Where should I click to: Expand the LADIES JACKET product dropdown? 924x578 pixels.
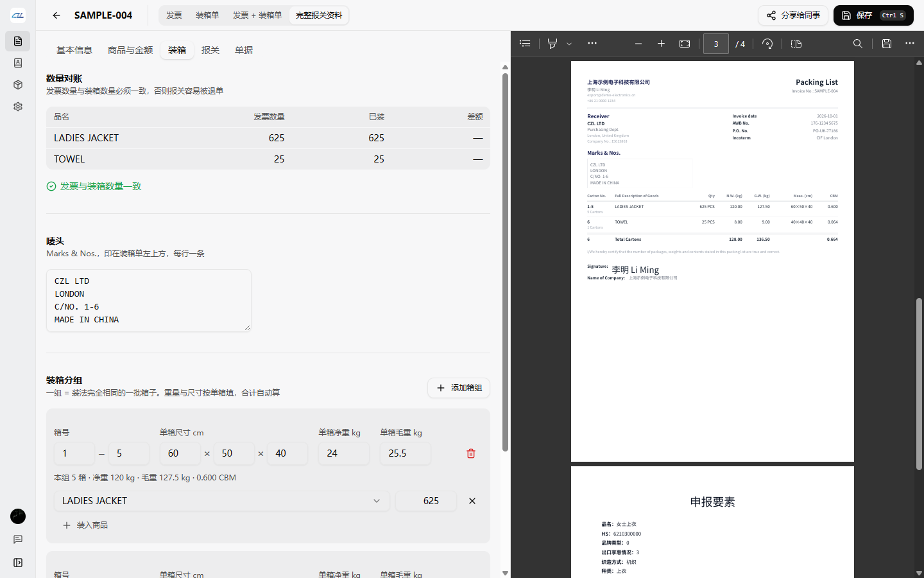point(222,501)
